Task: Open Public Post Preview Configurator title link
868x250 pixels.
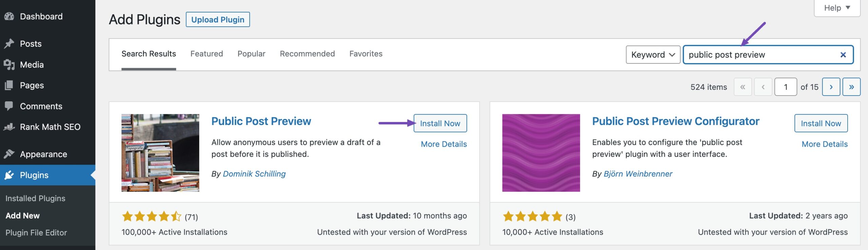Action: point(676,121)
